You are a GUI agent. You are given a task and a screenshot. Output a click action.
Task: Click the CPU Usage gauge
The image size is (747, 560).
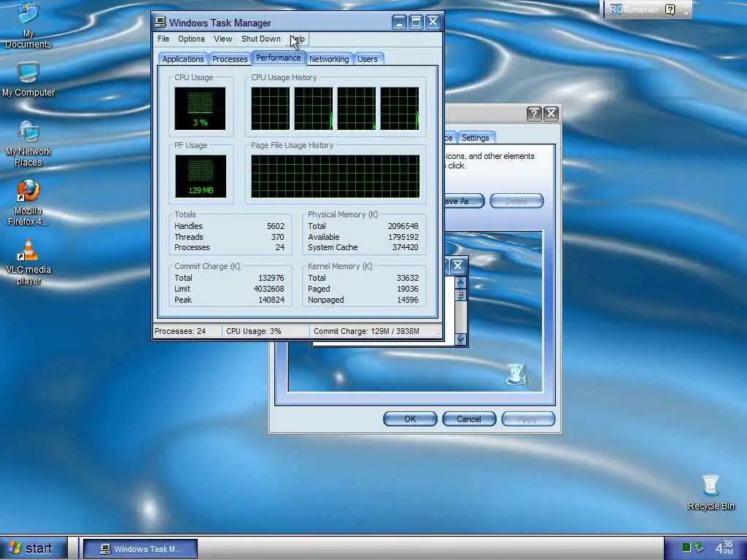click(x=200, y=109)
